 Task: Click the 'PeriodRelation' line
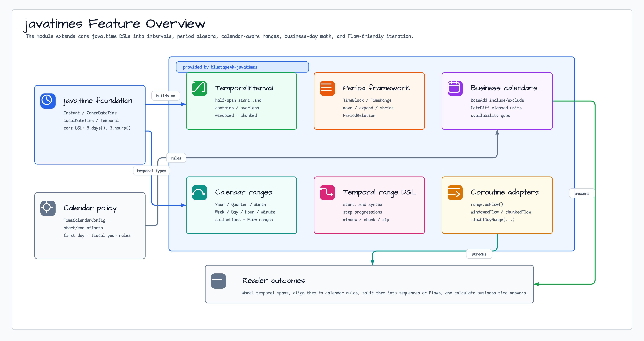coord(359,115)
